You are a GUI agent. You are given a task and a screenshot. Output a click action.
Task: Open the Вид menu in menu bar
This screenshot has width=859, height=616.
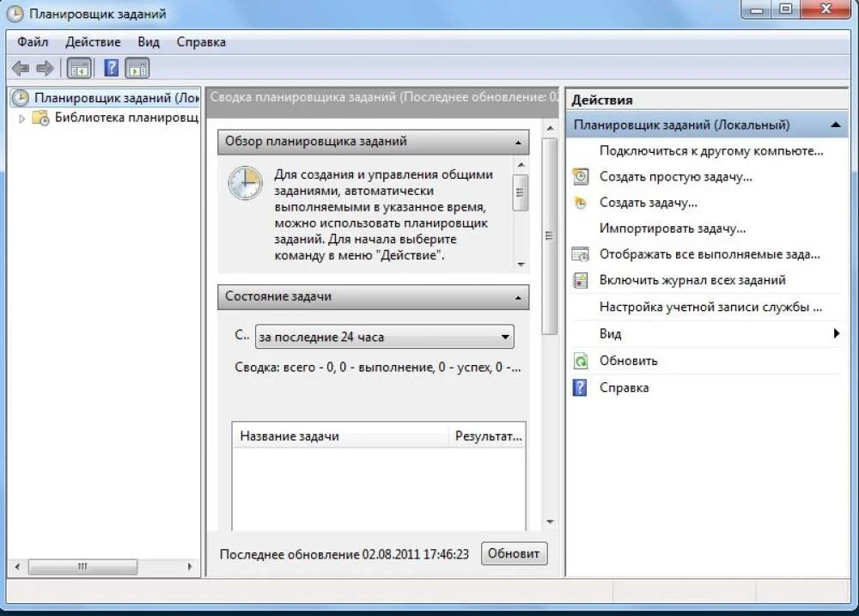(x=149, y=42)
